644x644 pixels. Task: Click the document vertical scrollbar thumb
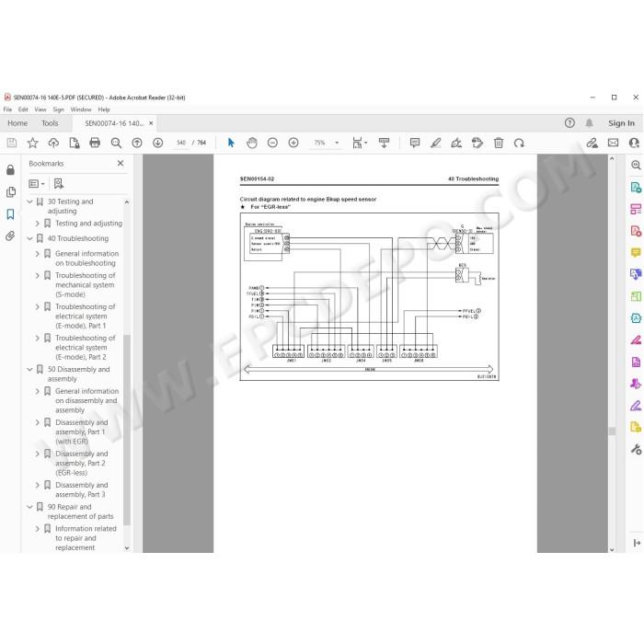[x=612, y=431]
